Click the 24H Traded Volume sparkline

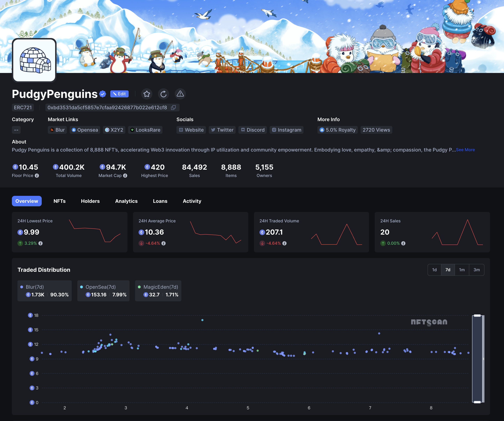click(336, 234)
